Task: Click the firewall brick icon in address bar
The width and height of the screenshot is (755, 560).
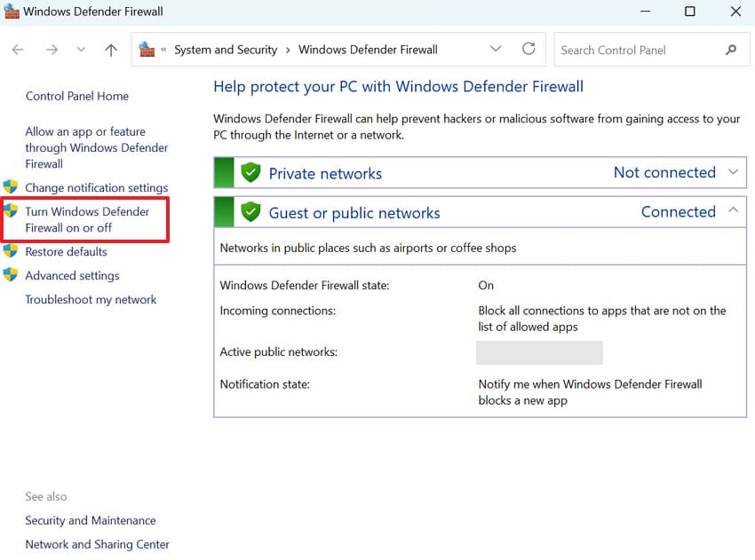Action: pyautogui.click(x=145, y=50)
